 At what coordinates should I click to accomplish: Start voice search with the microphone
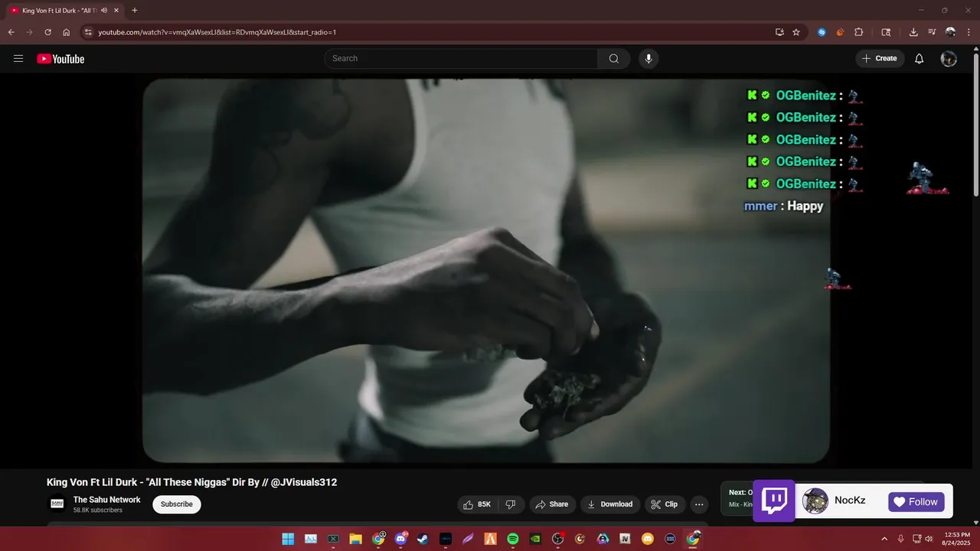click(648, 59)
